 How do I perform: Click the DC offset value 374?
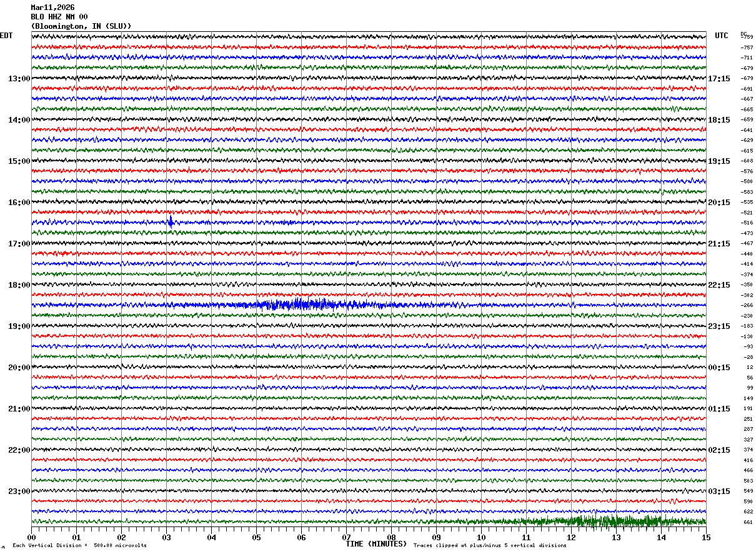point(749,450)
